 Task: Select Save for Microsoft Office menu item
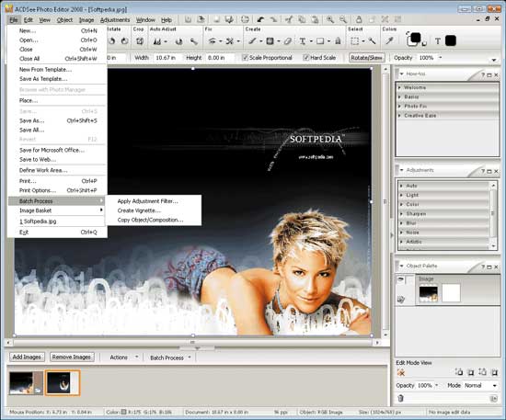tap(52, 150)
